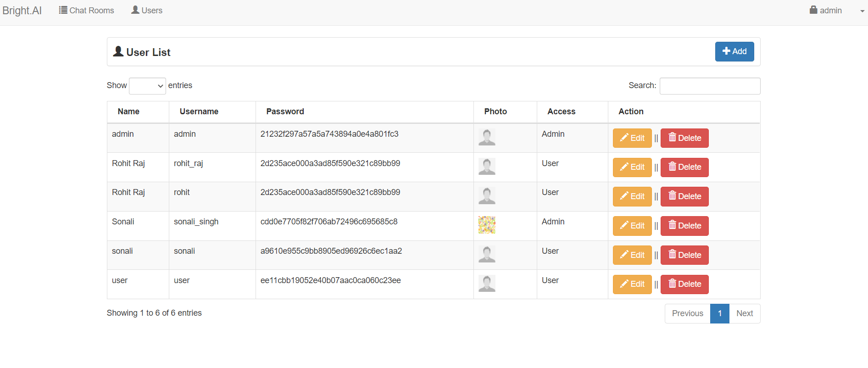Click the Bright.AI brand logo
The image size is (868, 368).
(x=22, y=11)
